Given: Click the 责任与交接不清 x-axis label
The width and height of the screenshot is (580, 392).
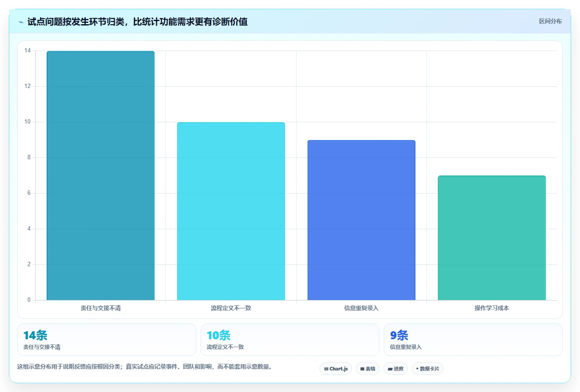Looking at the screenshot, I should tap(100, 308).
